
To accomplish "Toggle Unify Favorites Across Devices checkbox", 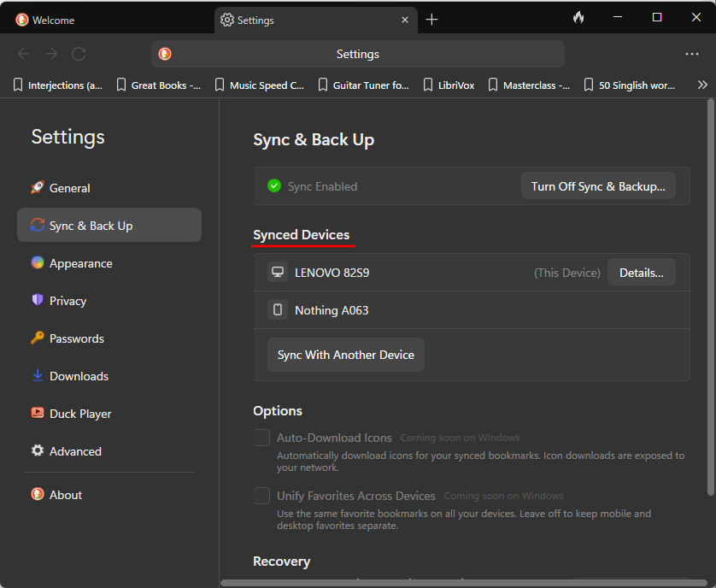I will tap(261, 495).
